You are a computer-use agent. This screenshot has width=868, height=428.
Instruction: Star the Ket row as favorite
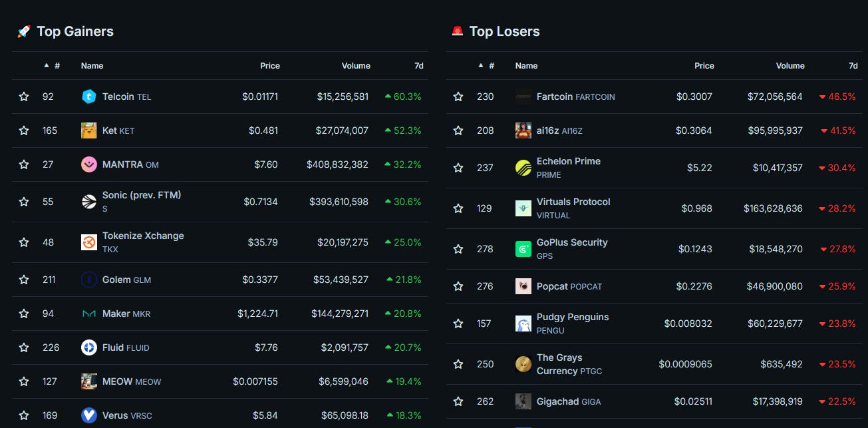tap(24, 130)
